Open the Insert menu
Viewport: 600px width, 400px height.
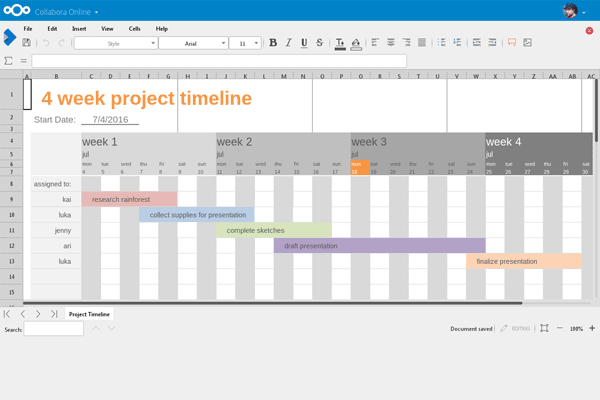tap(77, 29)
